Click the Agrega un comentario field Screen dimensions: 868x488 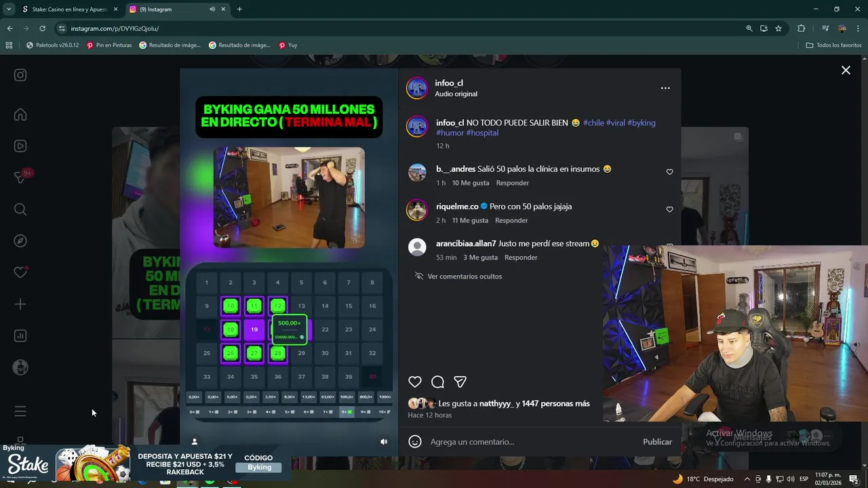[532, 442]
